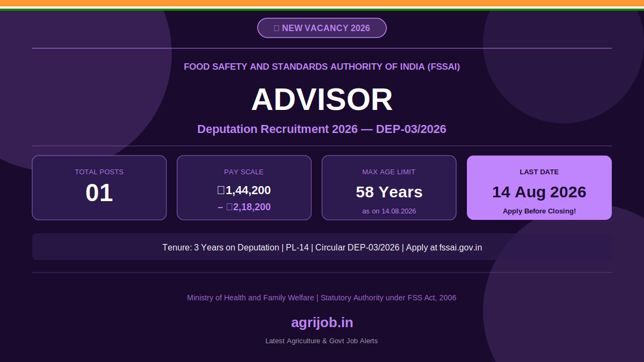Image resolution: width=644 pixels, height=362 pixels.
Task: Click the 'as on 14.08.2026' note
Action: click(389, 211)
